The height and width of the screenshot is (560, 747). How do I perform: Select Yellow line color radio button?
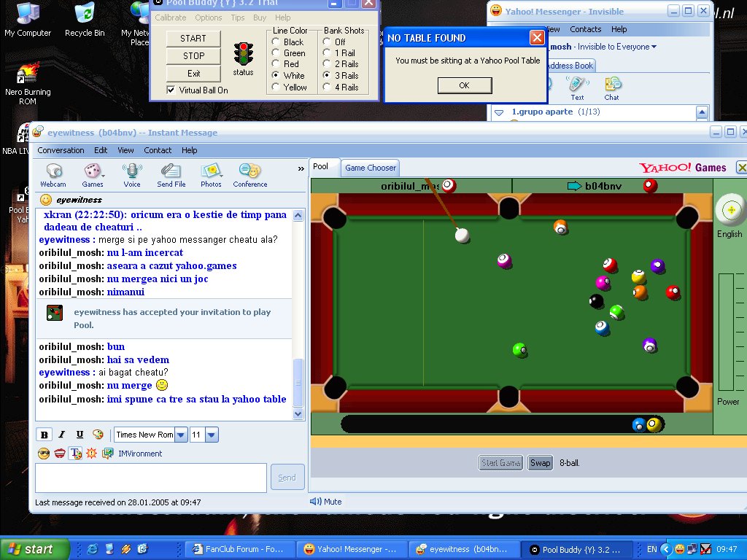click(x=275, y=87)
